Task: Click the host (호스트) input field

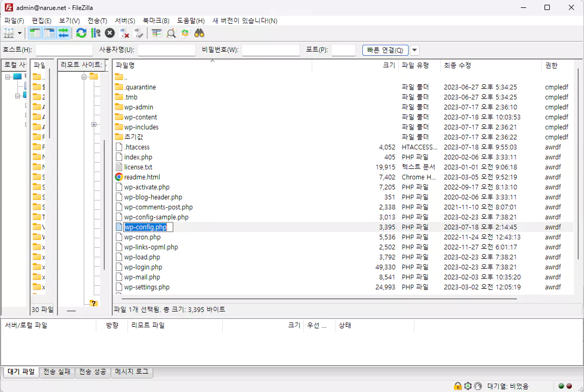Action: coord(64,50)
